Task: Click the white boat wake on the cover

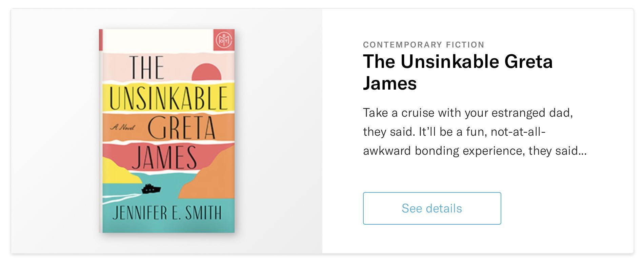Action: pyautogui.click(x=119, y=198)
